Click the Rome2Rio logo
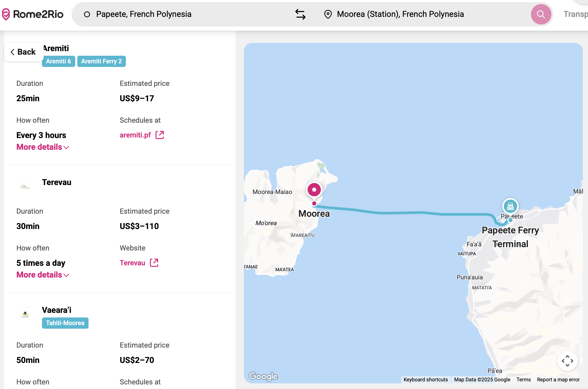Screen dimensions: 588x389 coord(33,14)
